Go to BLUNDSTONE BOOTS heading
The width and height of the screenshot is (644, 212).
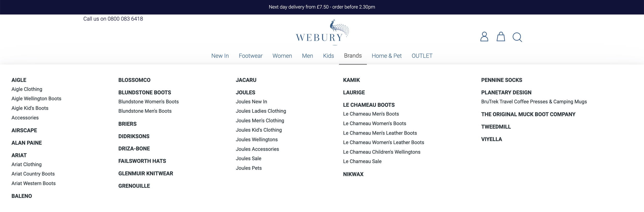tap(145, 92)
